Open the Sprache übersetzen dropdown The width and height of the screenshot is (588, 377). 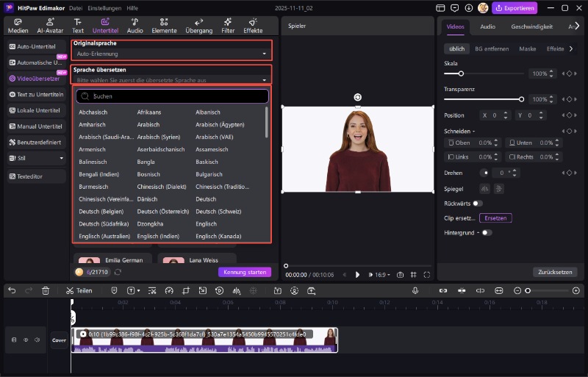172,79
